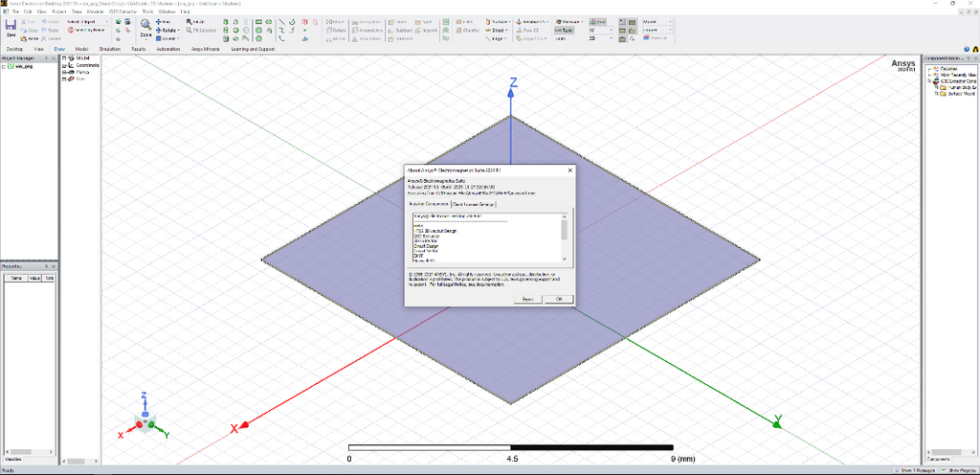Click the Ruler tool
The height and width of the screenshot is (475, 980).
point(564,31)
